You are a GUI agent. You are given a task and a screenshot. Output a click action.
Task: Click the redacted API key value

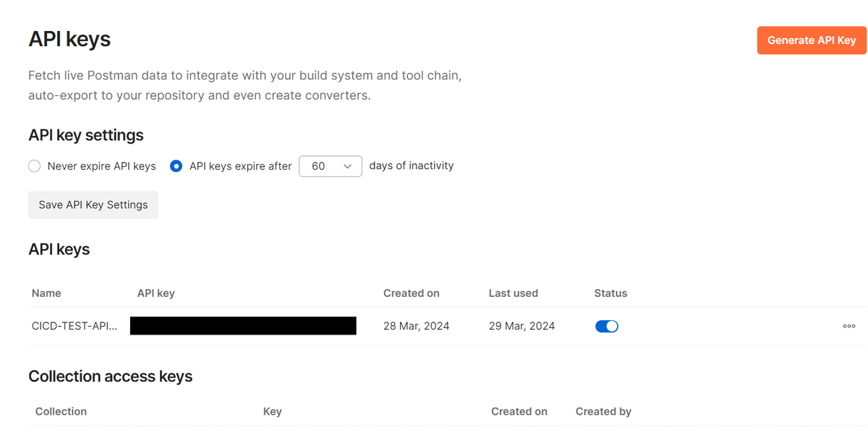(242, 325)
